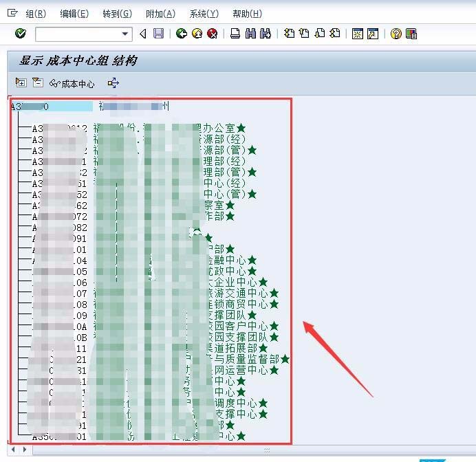
Task: Click the green checkmark Enter icon
Action: (21, 33)
